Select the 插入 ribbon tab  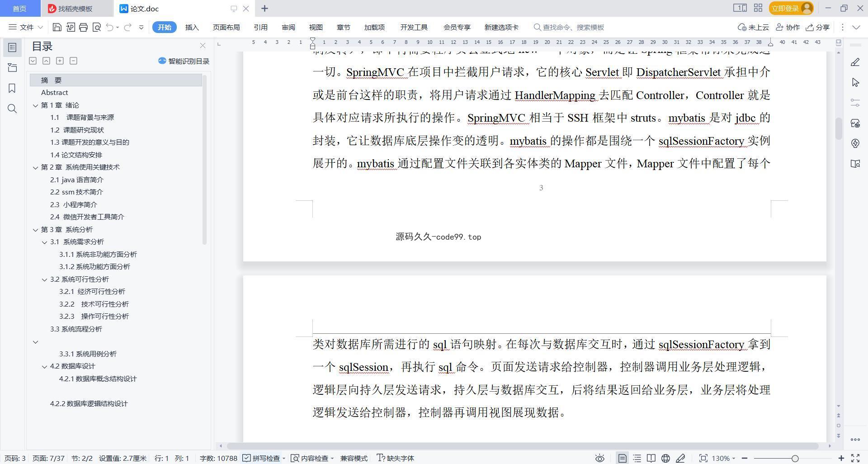point(192,27)
